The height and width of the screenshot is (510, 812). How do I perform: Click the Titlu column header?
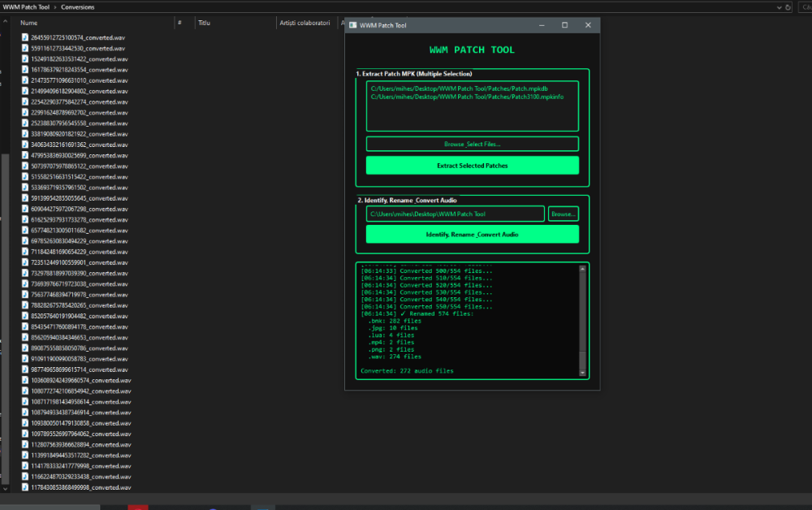(204, 23)
